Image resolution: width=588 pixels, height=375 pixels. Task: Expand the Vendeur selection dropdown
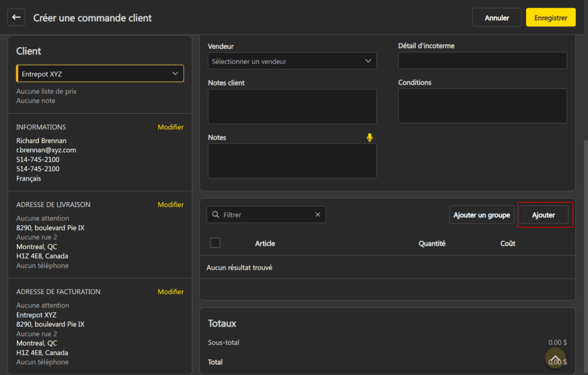pos(292,61)
